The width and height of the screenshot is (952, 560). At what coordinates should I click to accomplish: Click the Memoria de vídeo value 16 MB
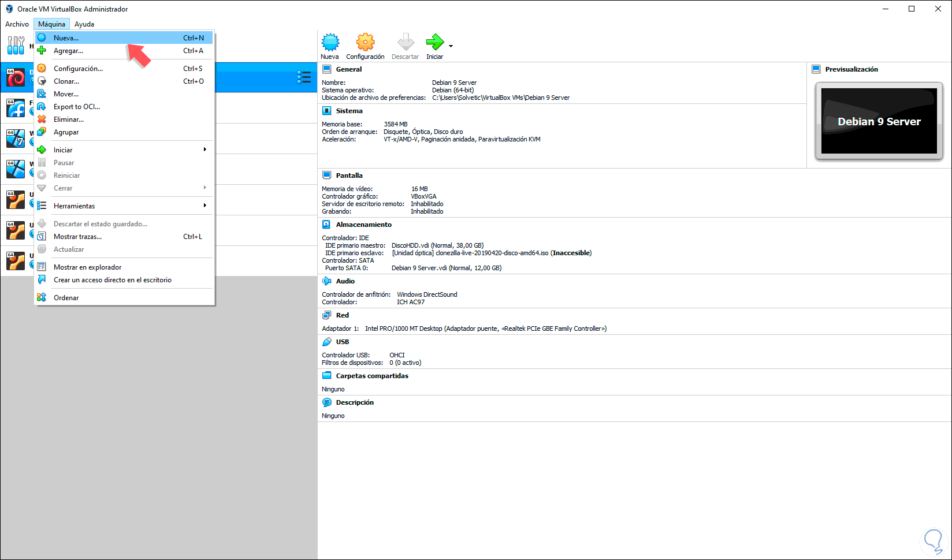419,189
